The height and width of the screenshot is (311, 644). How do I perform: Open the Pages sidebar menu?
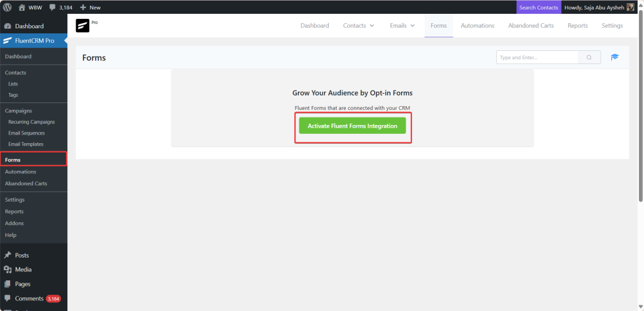coord(34,284)
